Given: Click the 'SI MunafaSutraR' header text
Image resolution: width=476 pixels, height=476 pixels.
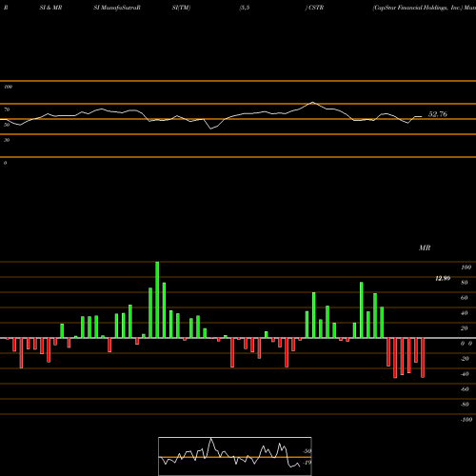Looking at the screenshot, I should 117,8.
